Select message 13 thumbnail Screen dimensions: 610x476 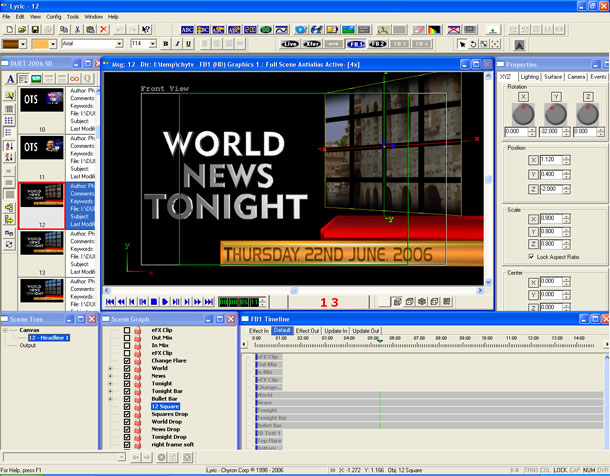tap(42, 243)
